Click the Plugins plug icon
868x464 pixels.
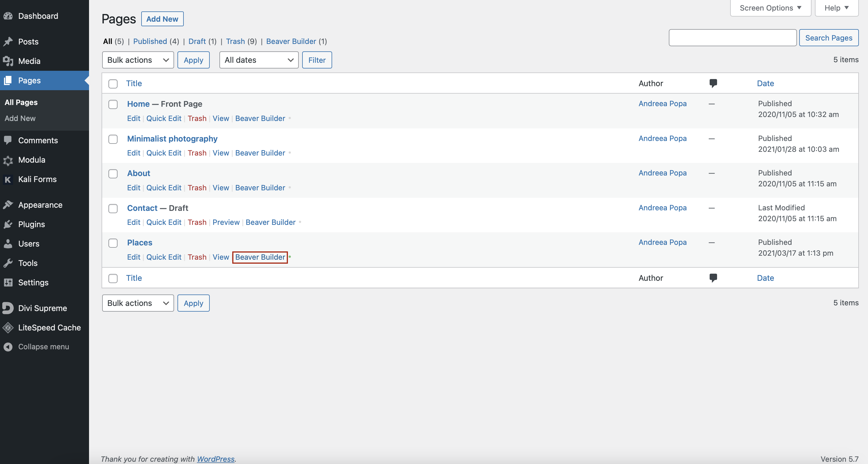pos(8,224)
